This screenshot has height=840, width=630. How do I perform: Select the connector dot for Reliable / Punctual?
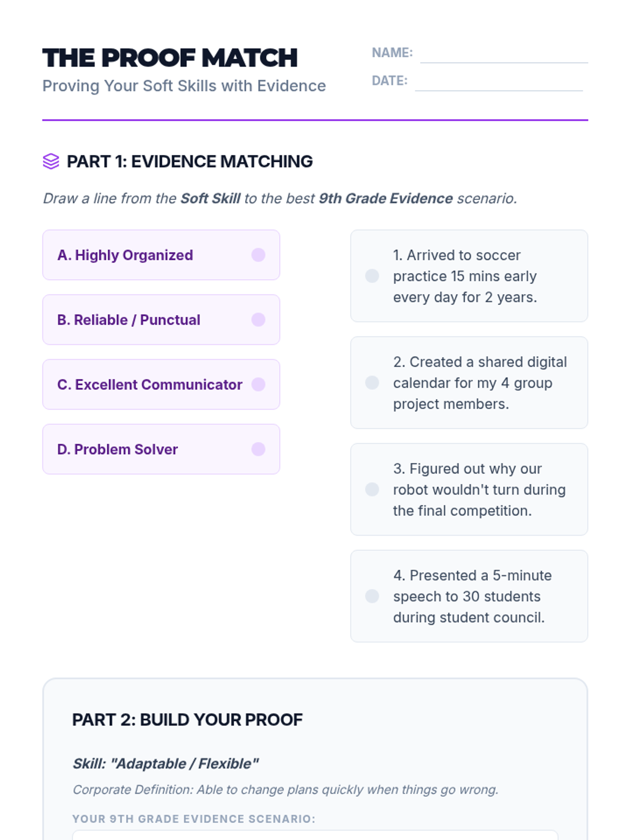click(258, 320)
